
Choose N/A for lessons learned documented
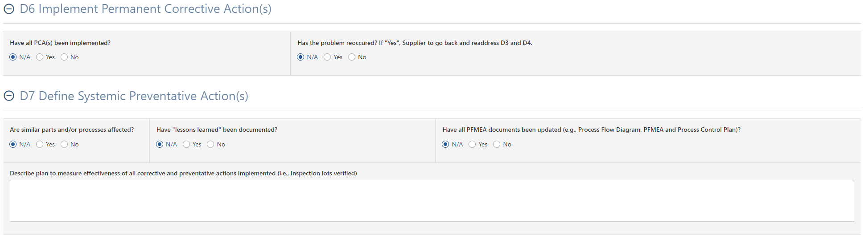pos(160,144)
